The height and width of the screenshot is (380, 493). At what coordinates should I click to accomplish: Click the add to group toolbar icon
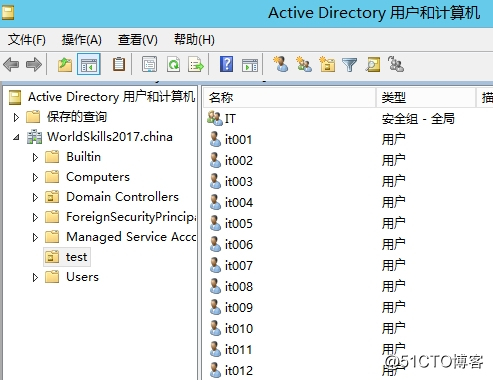396,64
